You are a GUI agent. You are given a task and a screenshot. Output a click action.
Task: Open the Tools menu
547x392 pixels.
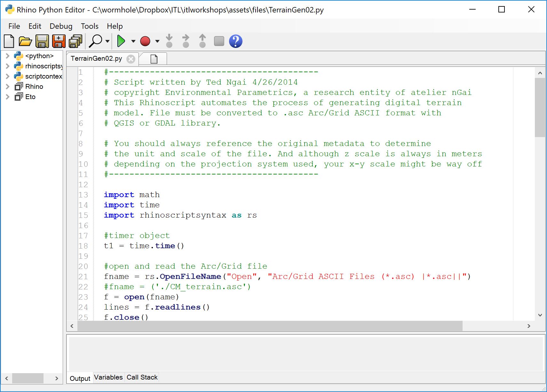click(x=90, y=26)
